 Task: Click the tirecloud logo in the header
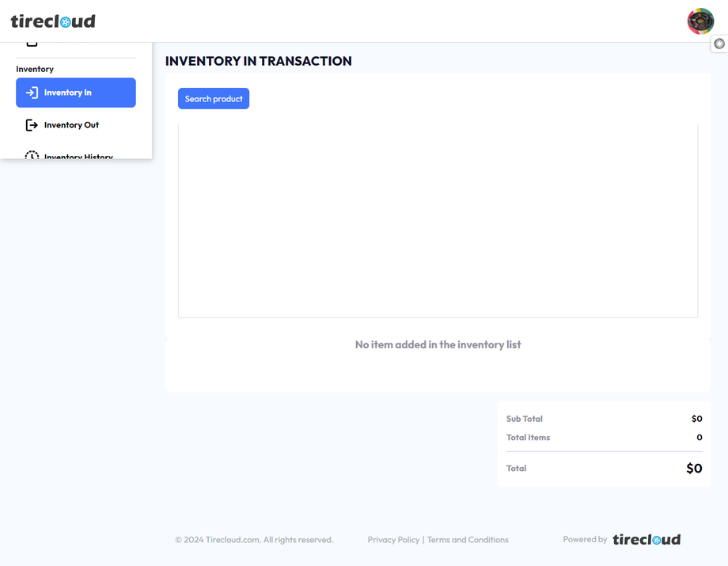53,21
